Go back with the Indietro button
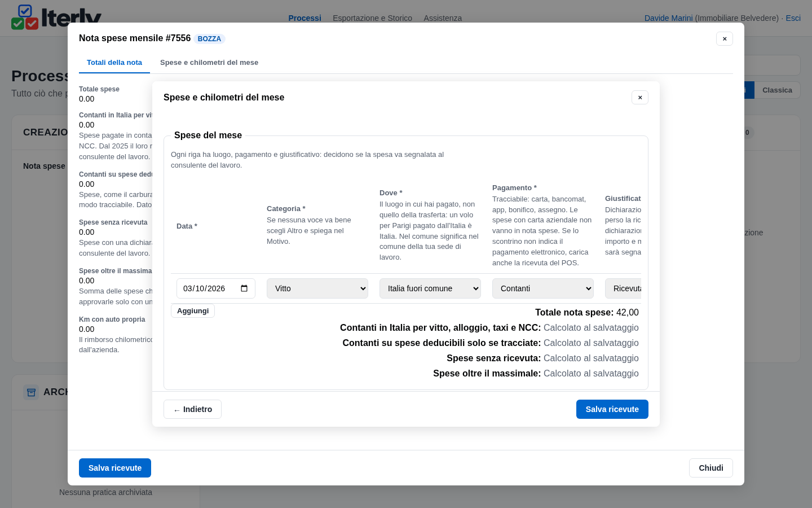812x508 pixels. [192, 409]
